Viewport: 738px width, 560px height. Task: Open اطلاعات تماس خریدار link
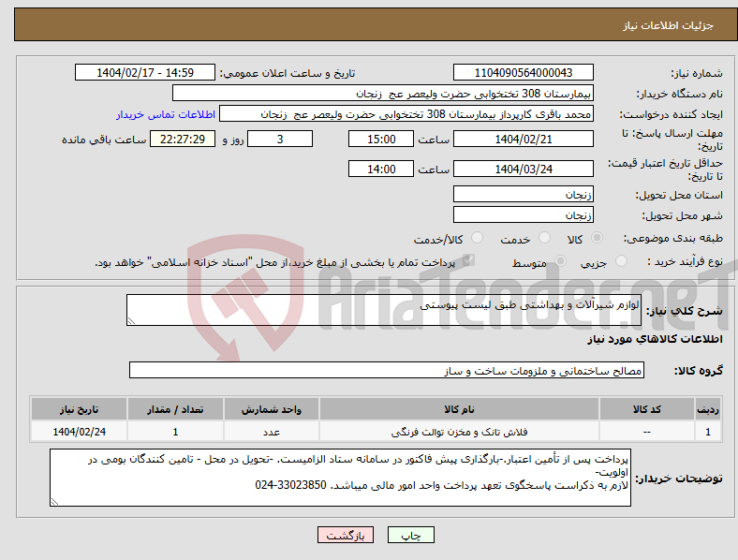[166, 114]
